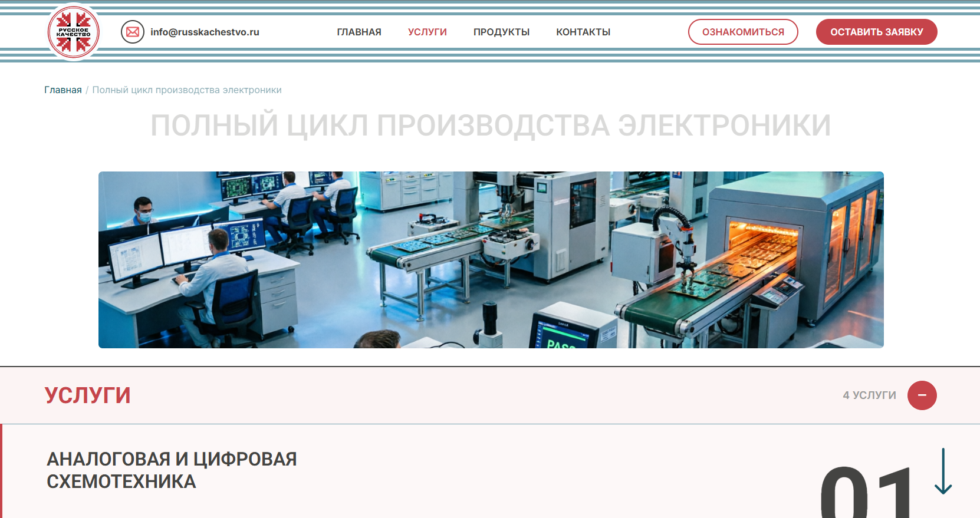The image size is (980, 518).
Task: Open the info@russkachestvo.ru email link
Action: 205,32
